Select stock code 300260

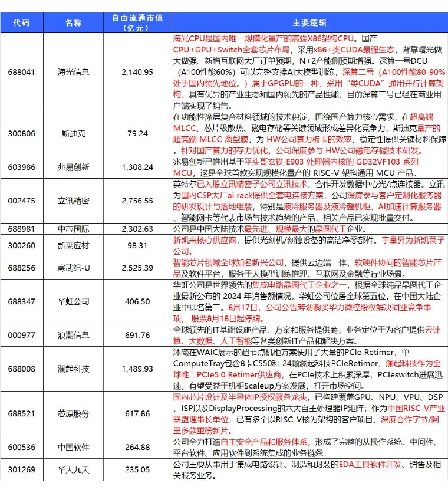pos(22,245)
